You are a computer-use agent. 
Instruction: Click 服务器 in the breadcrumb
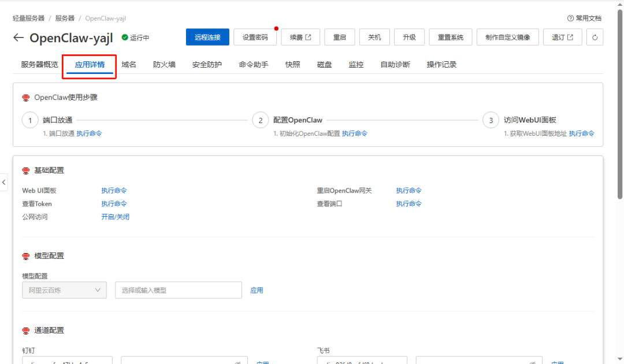(x=65, y=18)
